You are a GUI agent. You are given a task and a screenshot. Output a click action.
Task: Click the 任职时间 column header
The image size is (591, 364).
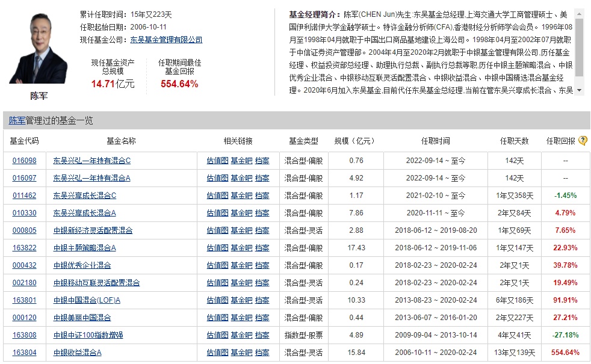(435, 141)
